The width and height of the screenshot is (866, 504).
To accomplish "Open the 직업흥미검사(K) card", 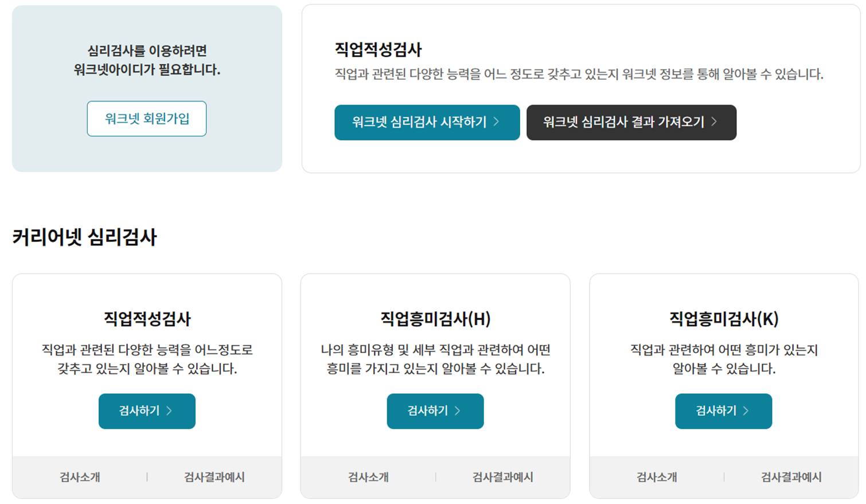I will (x=723, y=319).
